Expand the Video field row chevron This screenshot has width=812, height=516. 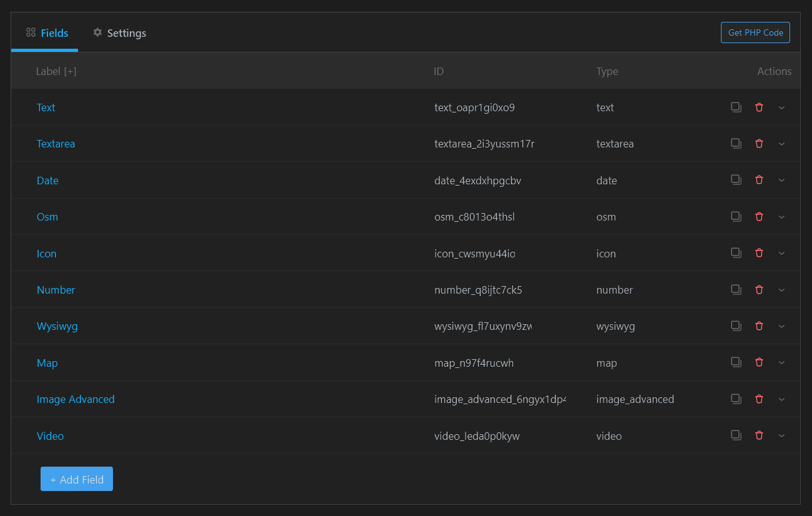pos(781,435)
